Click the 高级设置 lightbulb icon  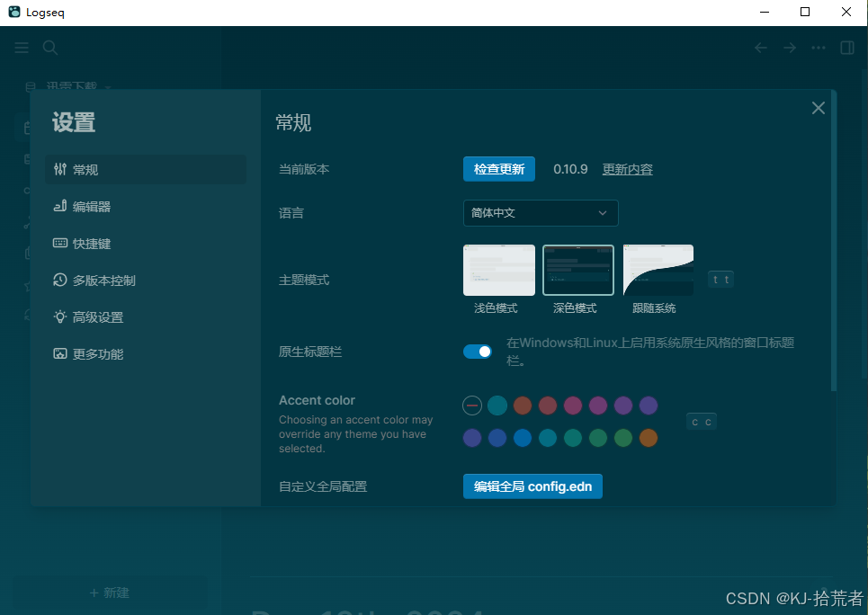[x=59, y=316]
